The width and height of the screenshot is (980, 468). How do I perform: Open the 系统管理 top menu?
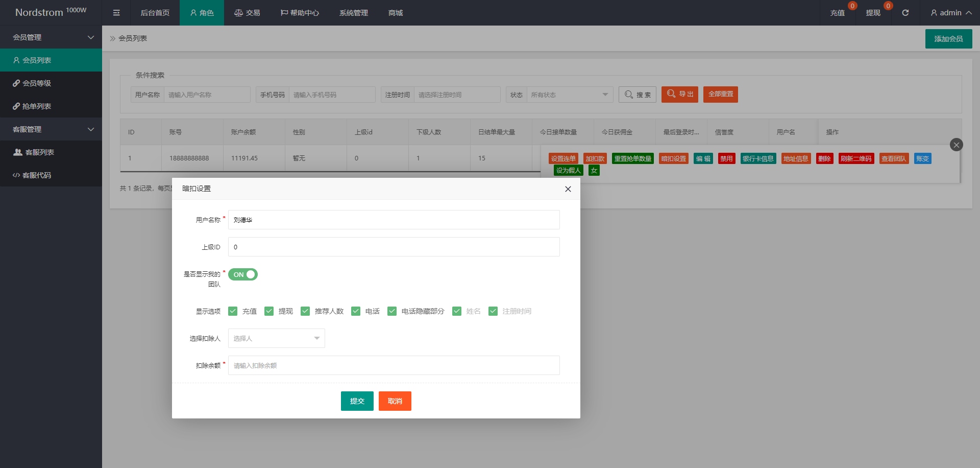click(353, 13)
